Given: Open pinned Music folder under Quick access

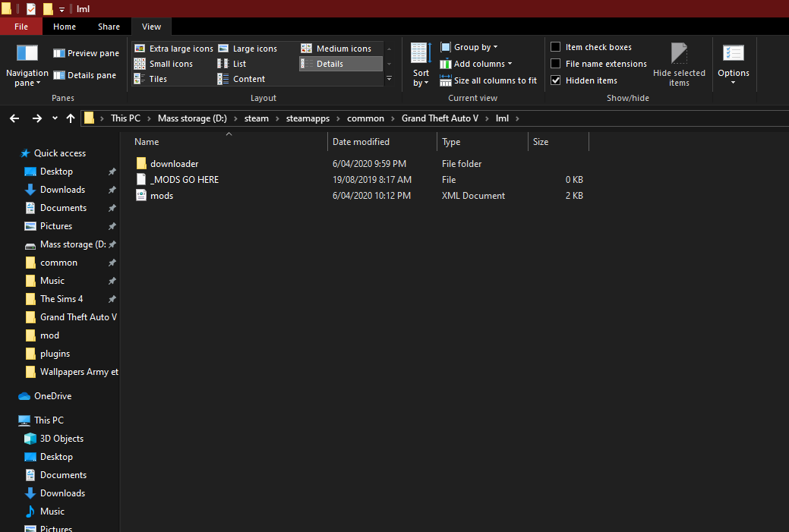Looking at the screenshot, I should click(x=52, y=281).
